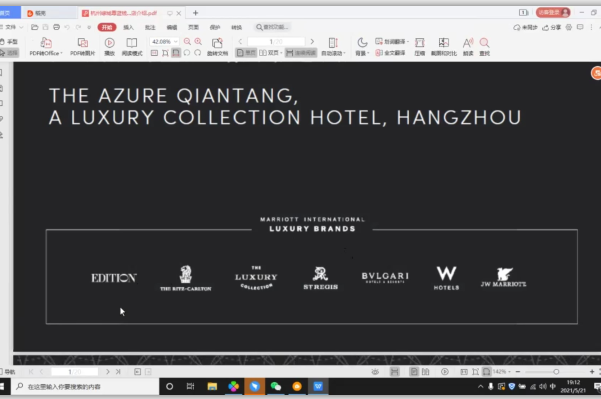Screen dimensions: 601x399
Task: Toggle eye protection mode in status bar
Action: [x=375, y=372]
